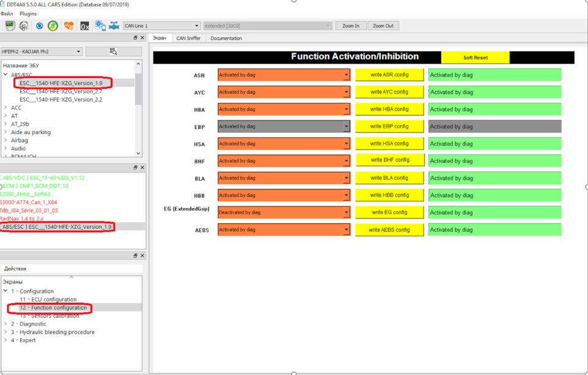Open the 0x hex command tool
This screenshot has width=588, height=375.
tap(85, 26)
